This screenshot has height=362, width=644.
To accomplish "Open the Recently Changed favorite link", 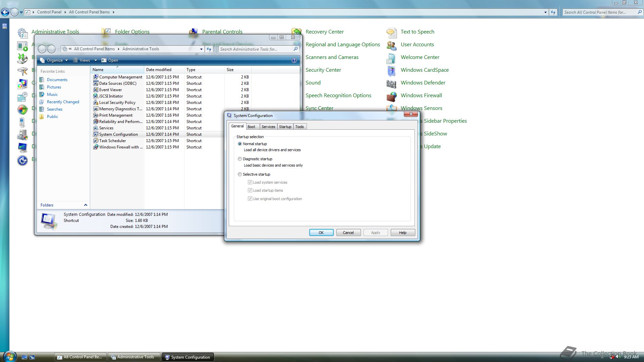I will coord(63,102).
